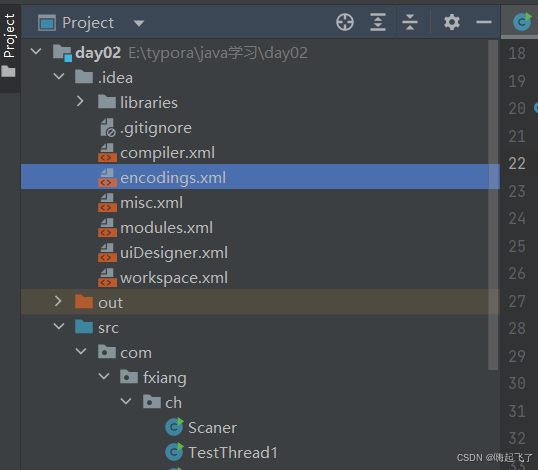Screen dimensions: 538x470
Task: Click the compiler.xml file icon
Action: (107, 153)
